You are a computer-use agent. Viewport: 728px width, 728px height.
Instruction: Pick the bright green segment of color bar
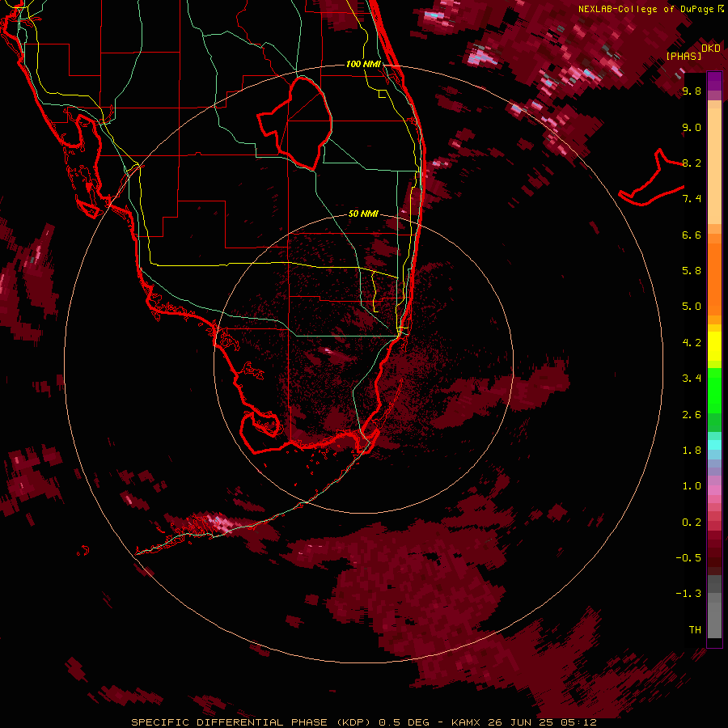(x=714, y=389)
